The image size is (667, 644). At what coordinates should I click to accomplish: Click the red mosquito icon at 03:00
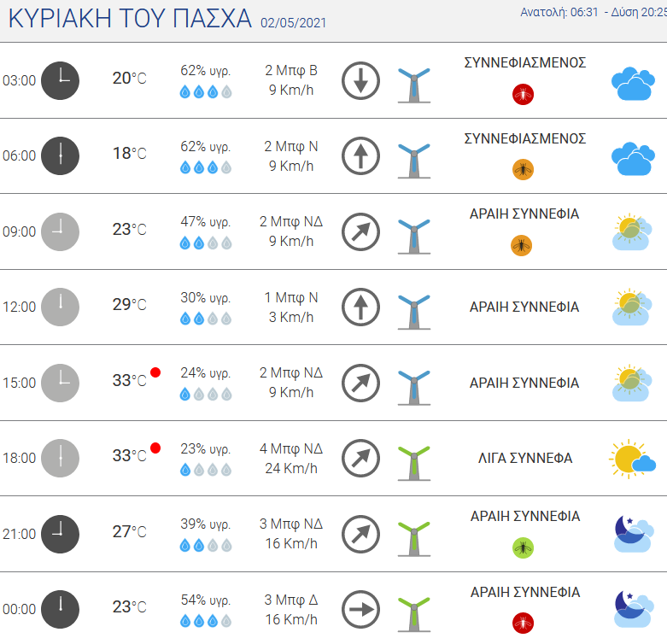coord(523,95)
